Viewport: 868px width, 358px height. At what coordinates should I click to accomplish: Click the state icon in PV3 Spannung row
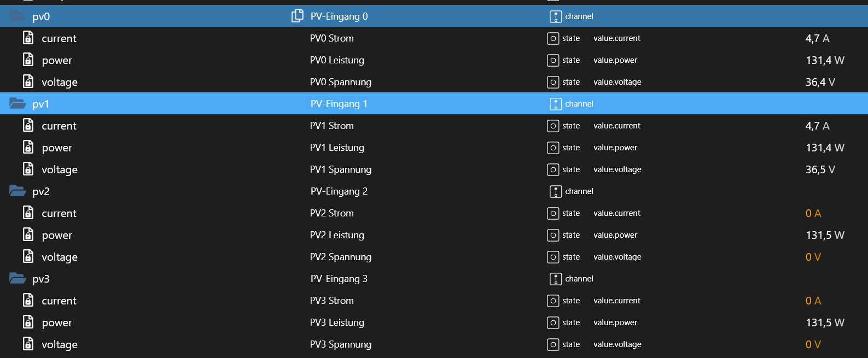[x=553, y=344]
